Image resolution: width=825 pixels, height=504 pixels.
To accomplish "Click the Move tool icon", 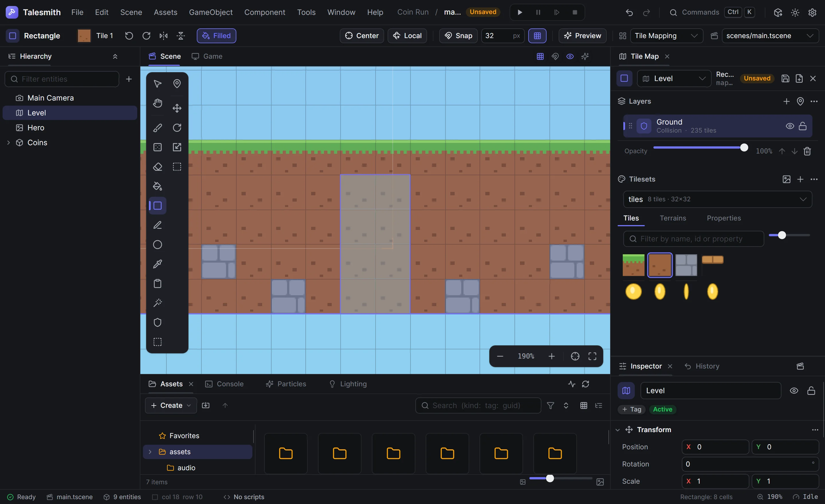I will click(x=177, y=108).
